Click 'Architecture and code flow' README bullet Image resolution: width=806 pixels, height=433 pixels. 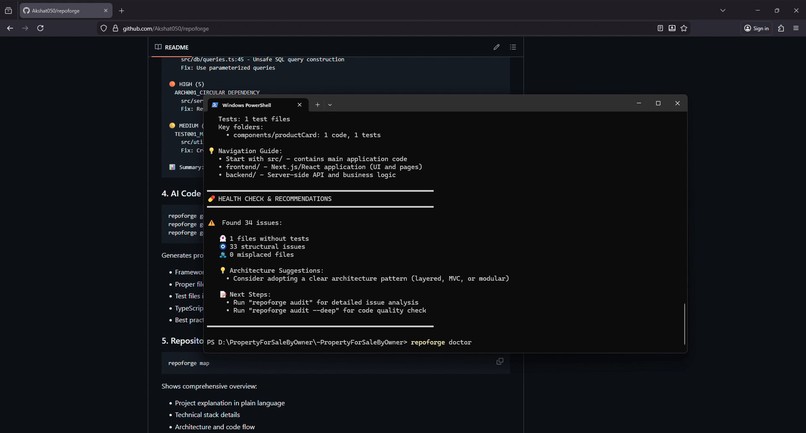pos(215,427)
